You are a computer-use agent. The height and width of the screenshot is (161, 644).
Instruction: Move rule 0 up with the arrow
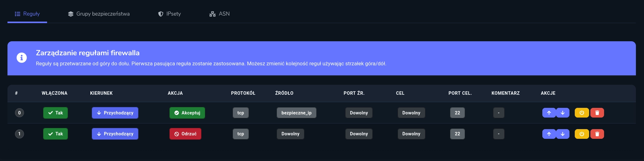pyautogui.click(x=549, y=113)
